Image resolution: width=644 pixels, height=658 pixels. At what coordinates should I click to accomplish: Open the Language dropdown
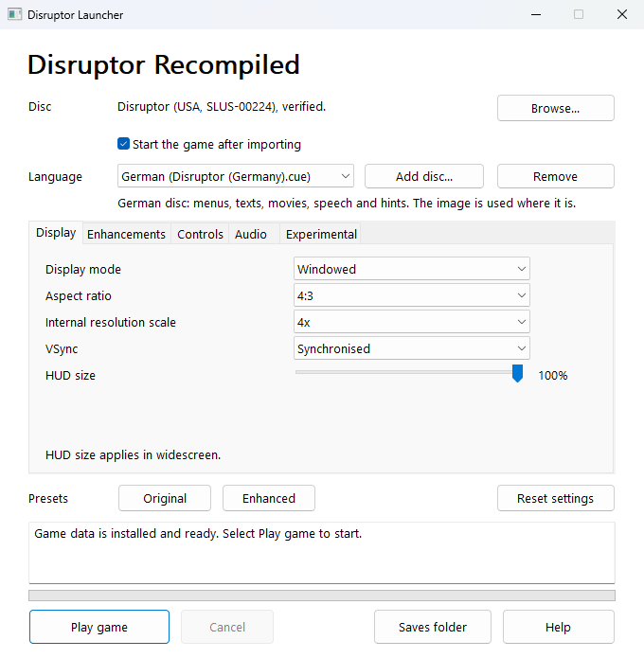[236, 176]
